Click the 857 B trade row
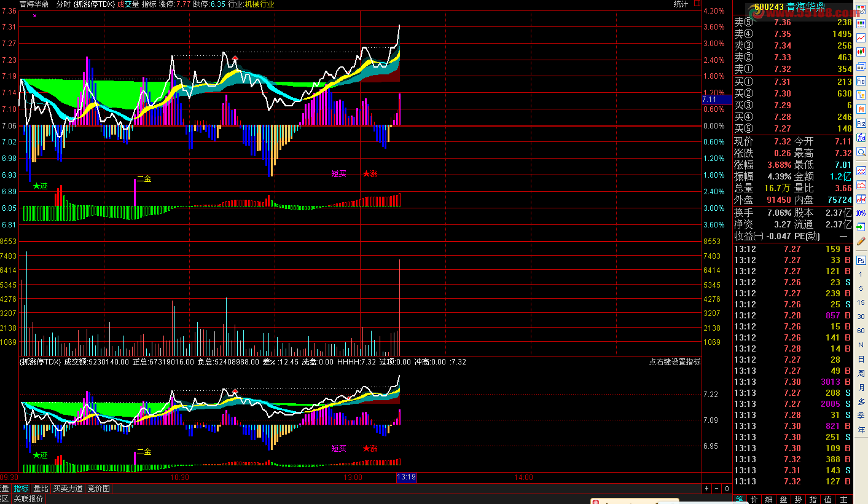This screenshot has width=868, height=504. (794, 315)
